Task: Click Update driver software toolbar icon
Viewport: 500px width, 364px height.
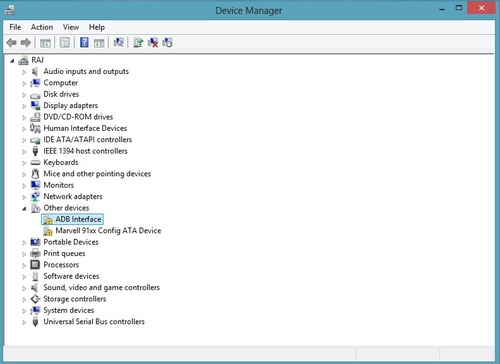Action: point(138,43)
